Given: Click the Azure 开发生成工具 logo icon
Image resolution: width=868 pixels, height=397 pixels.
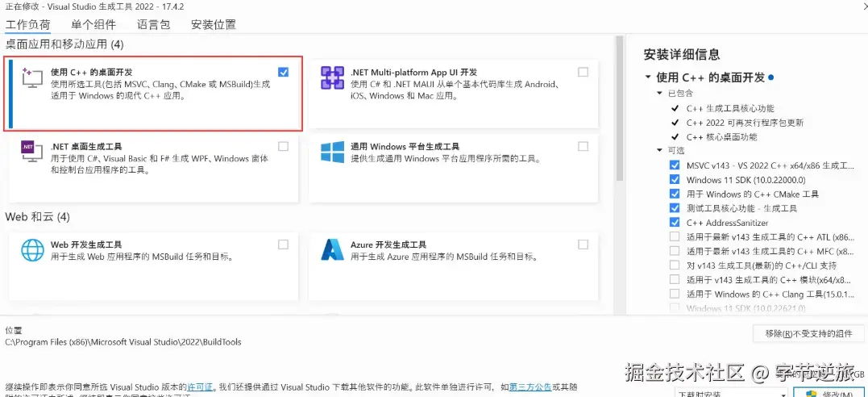Looking at the screenshot, I should coord(332,249).
